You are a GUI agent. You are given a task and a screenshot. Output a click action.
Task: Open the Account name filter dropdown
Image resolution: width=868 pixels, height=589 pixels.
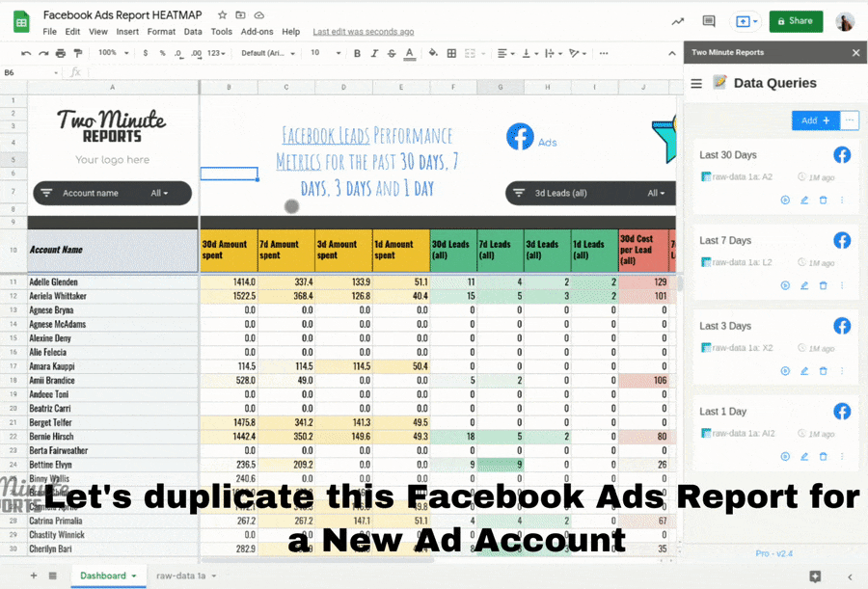(x=113, y=193)
